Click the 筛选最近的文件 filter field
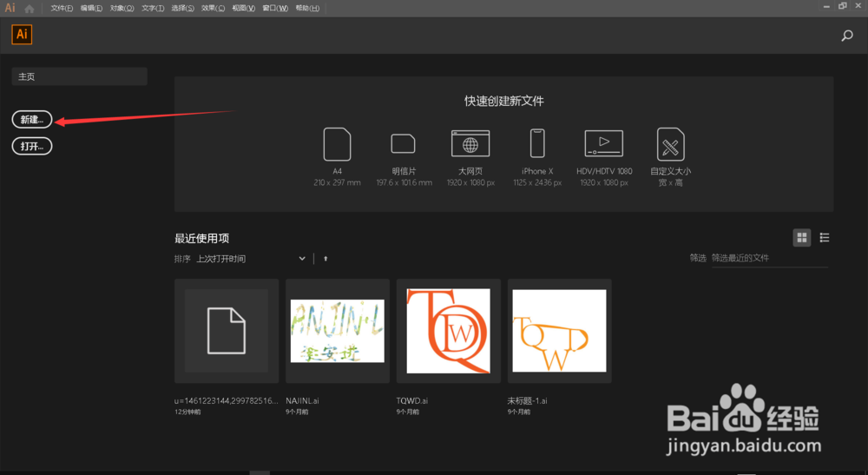 click(x=769, y=258)
